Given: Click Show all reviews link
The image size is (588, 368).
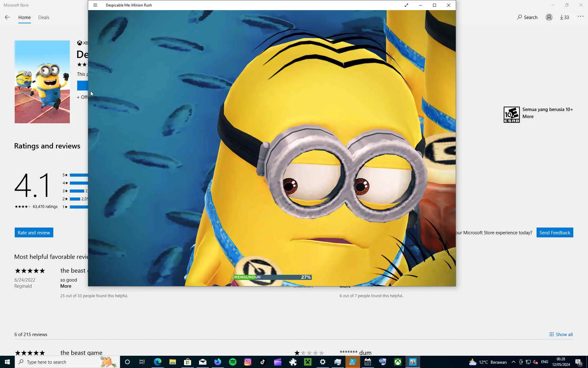Looking at the screenshot, I should [561, 334].
